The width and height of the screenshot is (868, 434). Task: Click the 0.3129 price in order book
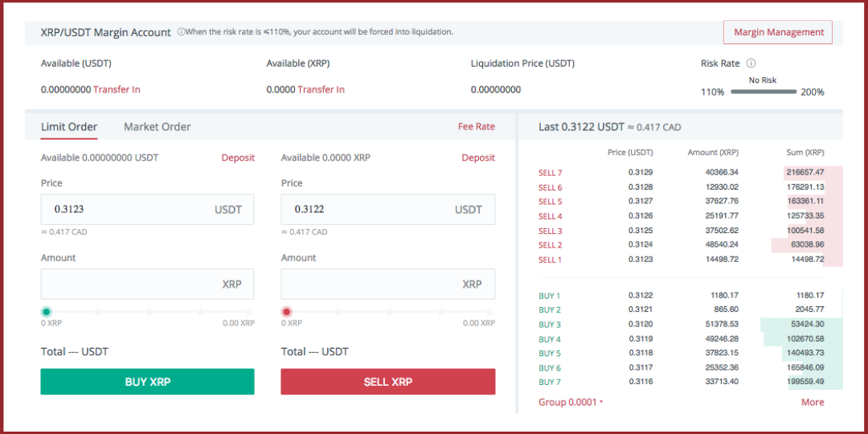641,172
